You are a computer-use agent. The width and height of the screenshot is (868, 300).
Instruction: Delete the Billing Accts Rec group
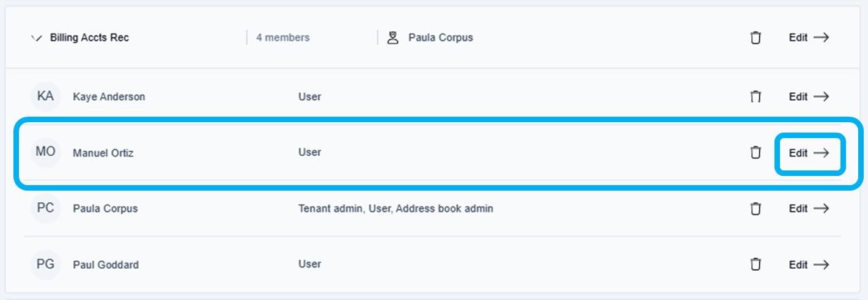pyautogui.click(x=756, y=38)
